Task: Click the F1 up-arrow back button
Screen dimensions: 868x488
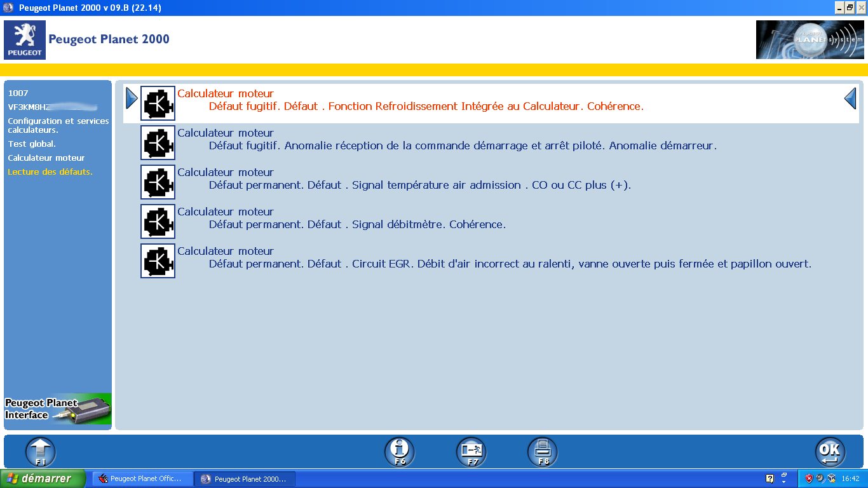Action: [40, 452]
